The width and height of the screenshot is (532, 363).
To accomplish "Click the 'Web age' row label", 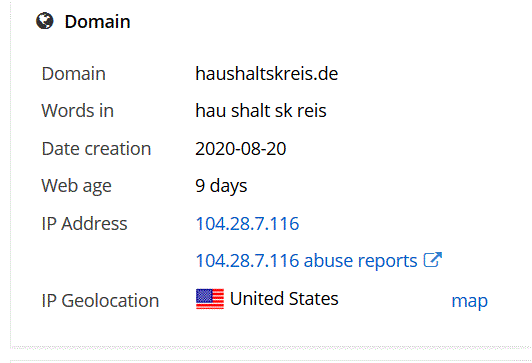I will 76,186.
